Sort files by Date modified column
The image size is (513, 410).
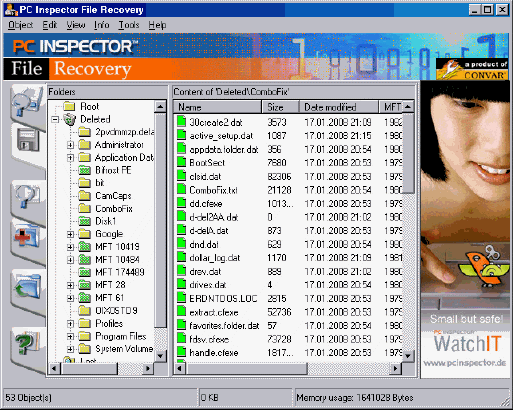click(339, 107)
